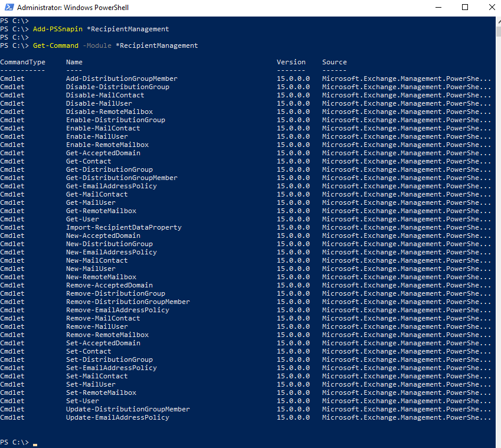The image size is (501, 448).
Task: Click Set-DistributionGroup cmdlet name
Action: point(109,360)
